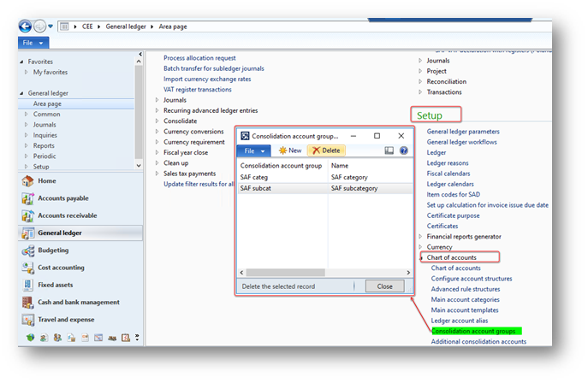Click the view layout icon in dialog
This screenshot has width=588, height=383.
tap(389, 150)
